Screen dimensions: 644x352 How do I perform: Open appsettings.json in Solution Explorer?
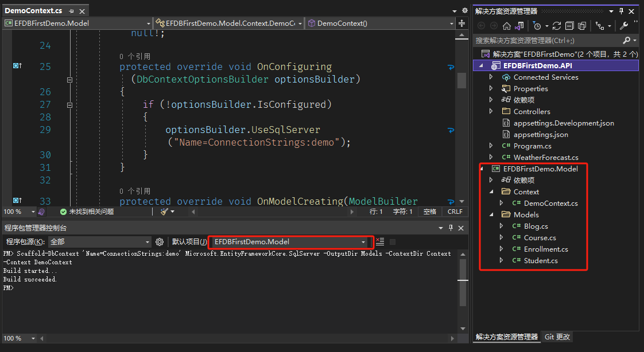pyautogui.click(x=541, y=134)
